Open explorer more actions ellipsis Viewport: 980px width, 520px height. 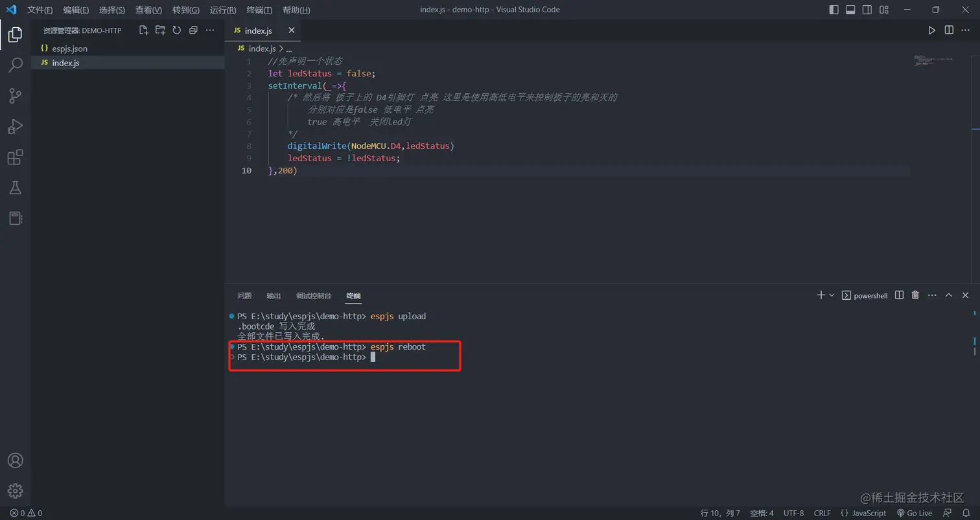(x=210, y=30)
